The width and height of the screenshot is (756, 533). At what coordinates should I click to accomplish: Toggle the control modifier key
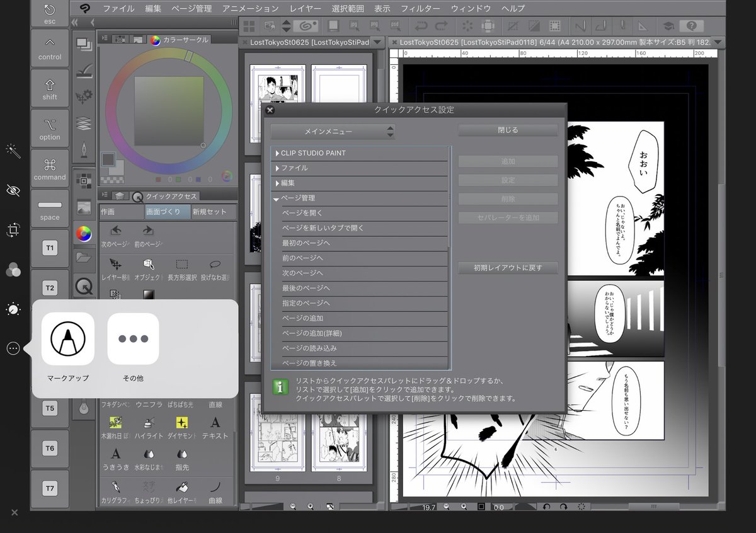pos(50,49)
